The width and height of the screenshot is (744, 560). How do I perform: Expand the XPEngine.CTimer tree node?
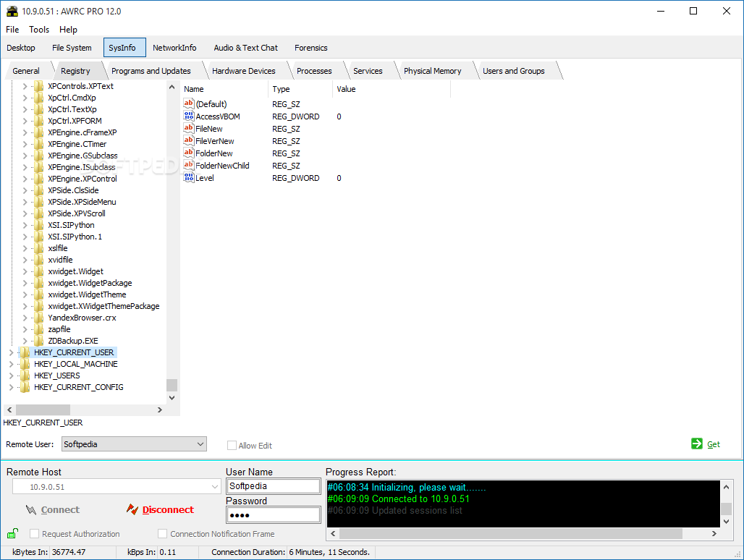tap(25, 144)
